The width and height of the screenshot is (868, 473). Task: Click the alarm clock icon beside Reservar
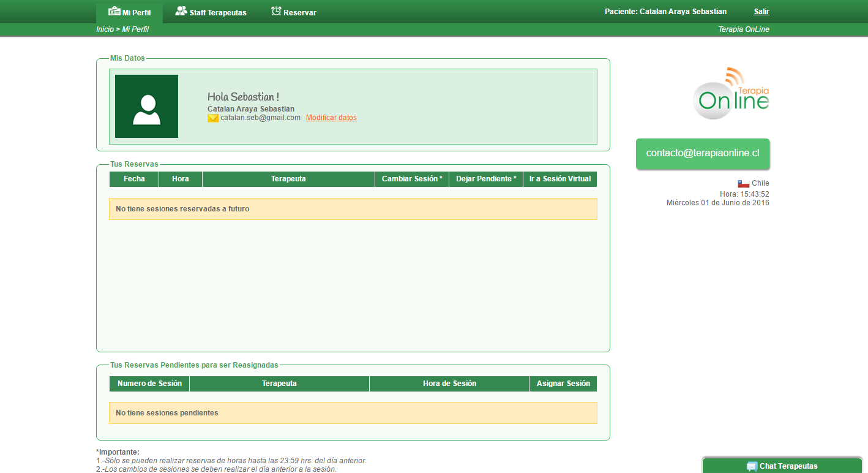(276, 11)
